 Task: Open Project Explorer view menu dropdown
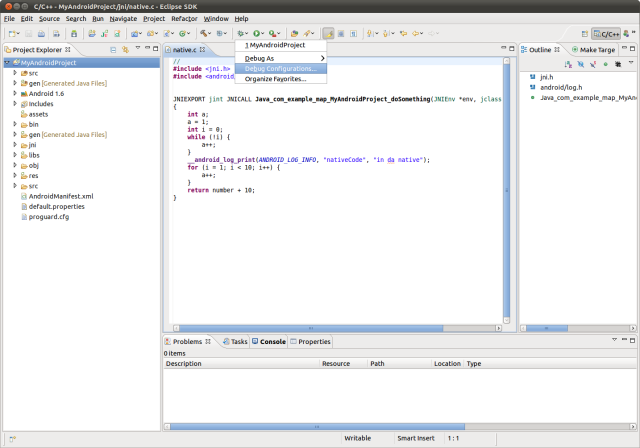[x=139, y=49]
